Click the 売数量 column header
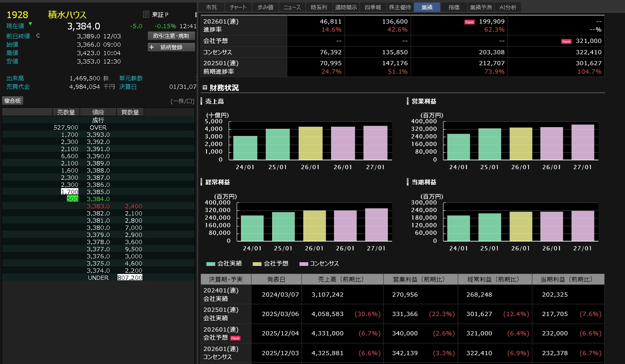The width and height of the screenshot is (625, 364). [66, 112]
